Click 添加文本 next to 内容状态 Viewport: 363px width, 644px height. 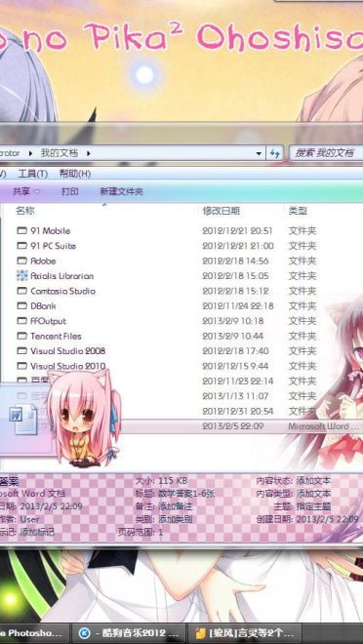click(314, 480)
